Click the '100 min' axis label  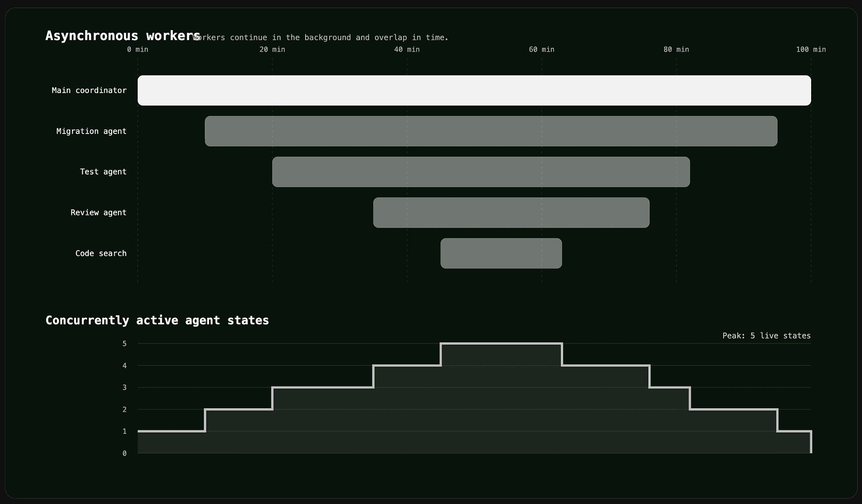811,50
